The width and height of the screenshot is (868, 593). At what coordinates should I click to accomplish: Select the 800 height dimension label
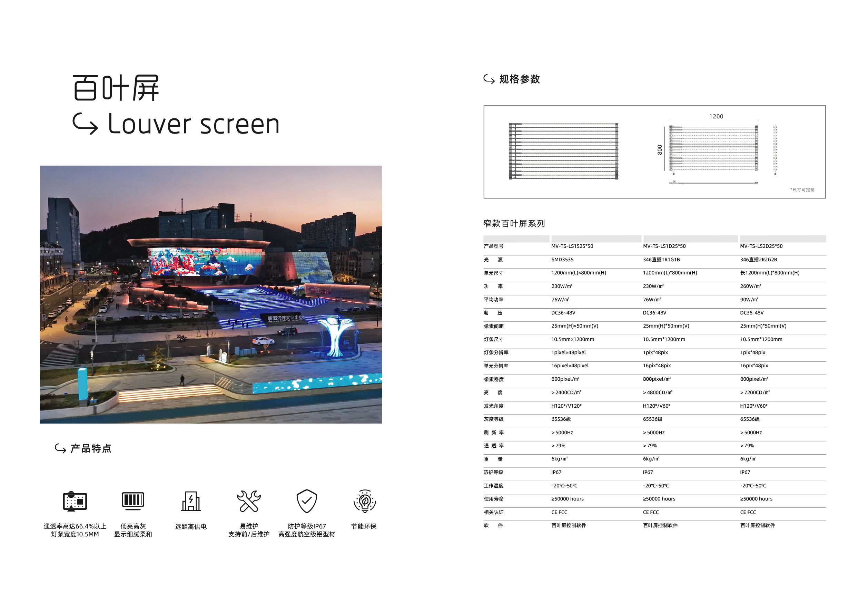point(660,150)
